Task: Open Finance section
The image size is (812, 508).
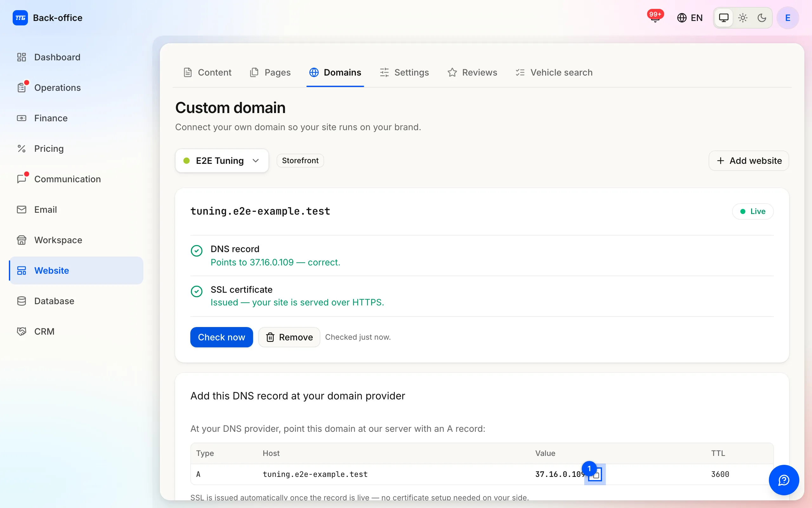Action: point(76,118)
